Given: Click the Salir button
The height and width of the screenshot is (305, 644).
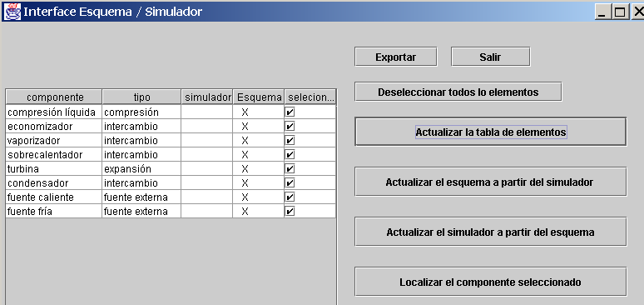Looking at the screenshot, I should coord(490,57).
